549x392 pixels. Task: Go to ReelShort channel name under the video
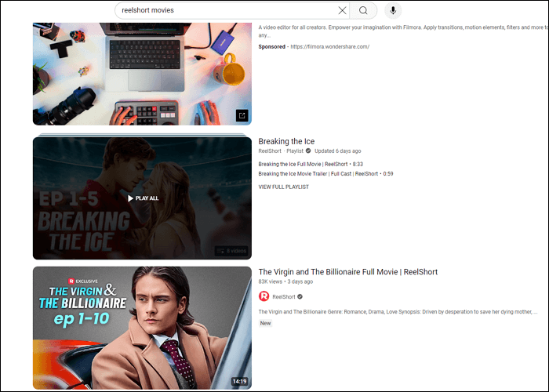pyautogui.click(x=282, y=297)
